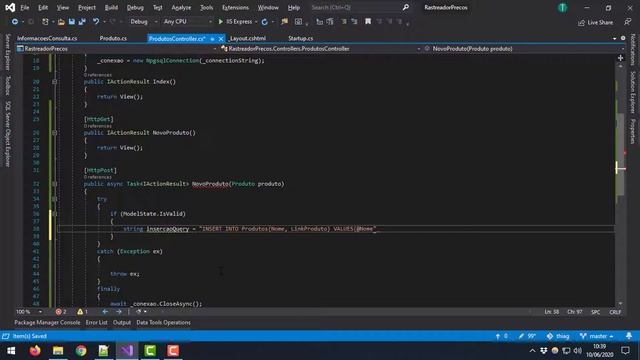The image size is (640, 360).
Task: Open the File menu
Action: (x=25, y=7)
